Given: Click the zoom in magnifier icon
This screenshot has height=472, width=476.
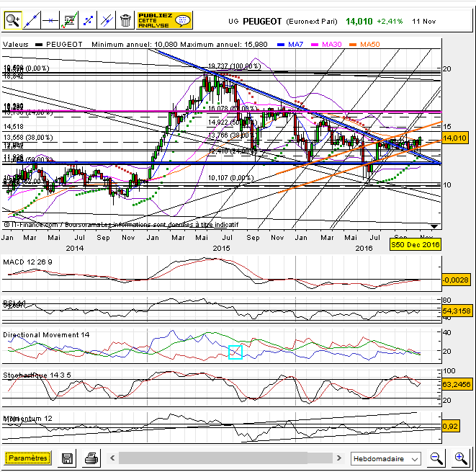Looking at the screenshot, I should tap(461, 458).
